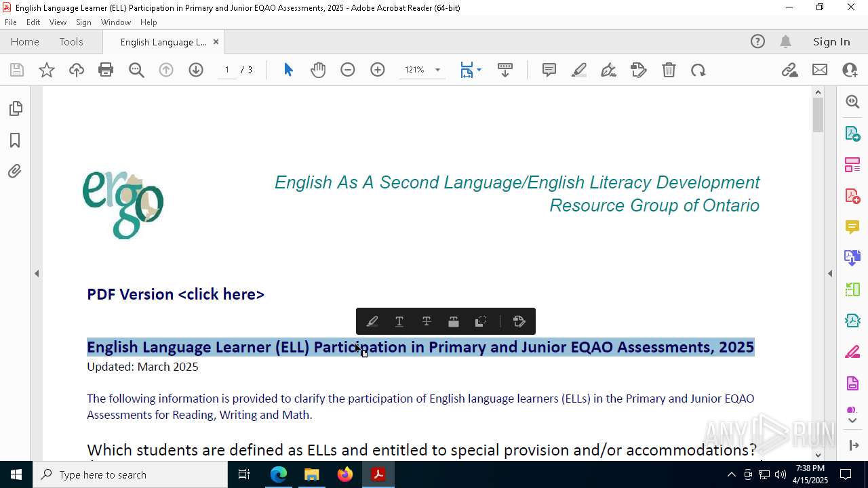The height and width of the screenshot is (488, 868).
Task: Delete with the trash can icon
Action: [669, 70]
